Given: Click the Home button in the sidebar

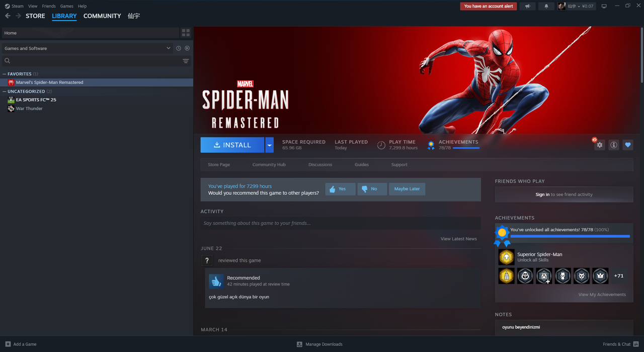Looking at the screenshot, I should coord(90,33).
